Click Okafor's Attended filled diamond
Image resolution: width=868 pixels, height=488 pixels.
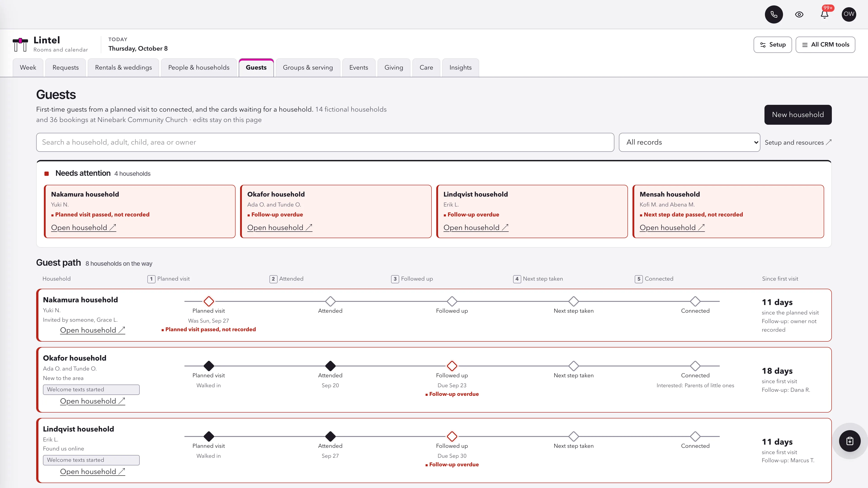(x=330, y=366)
